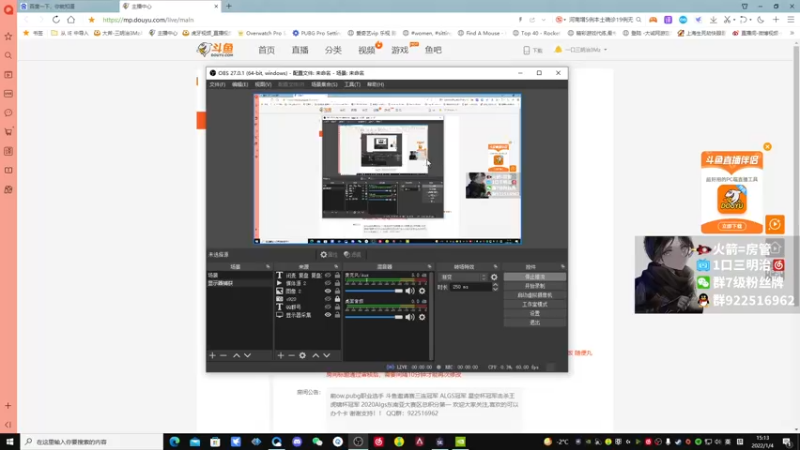Adjust second audio track volume slider
This screenshot has height=450, width=800.
(x=374, y=317)
